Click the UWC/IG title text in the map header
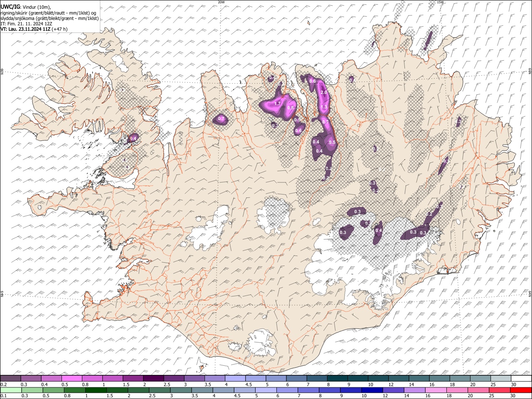 (10, 6)
